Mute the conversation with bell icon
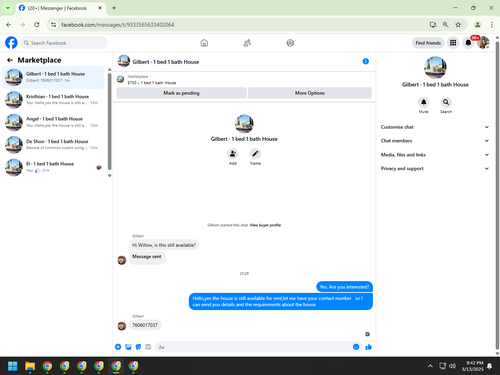The image size is (500, 375). tap(423, 102)
